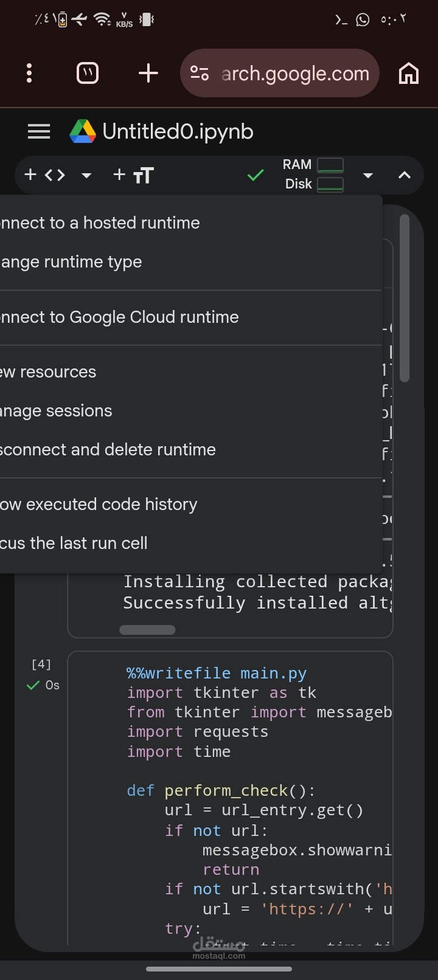Tap the address bar URL field
This screenshot has width=438, height=980.
tap(295, 74)
